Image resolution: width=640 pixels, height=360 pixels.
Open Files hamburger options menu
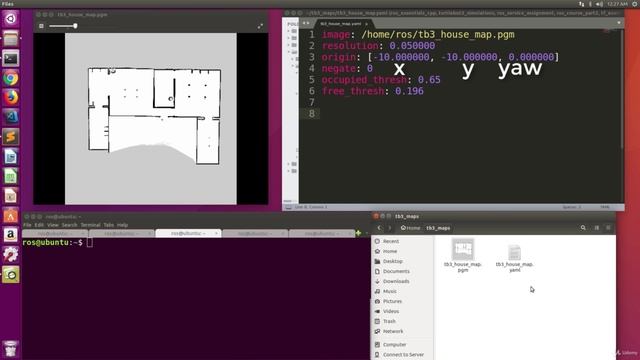click(608, 228)
